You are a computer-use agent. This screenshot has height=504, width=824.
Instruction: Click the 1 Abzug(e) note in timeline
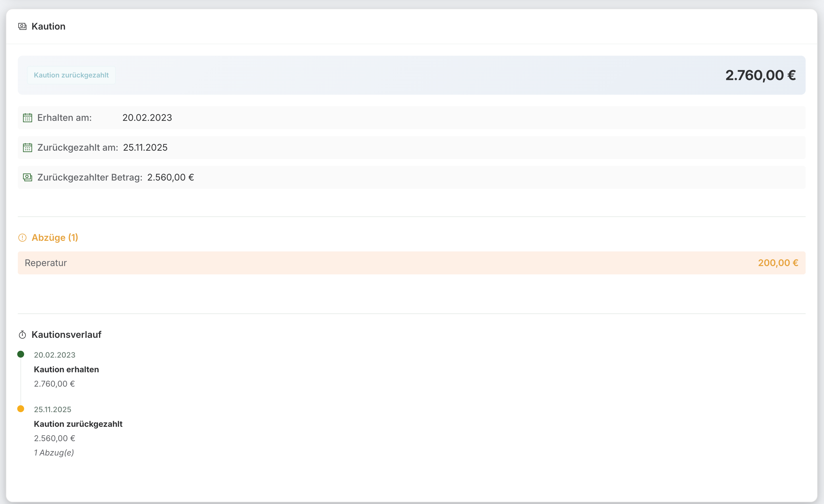coord(54,453)
